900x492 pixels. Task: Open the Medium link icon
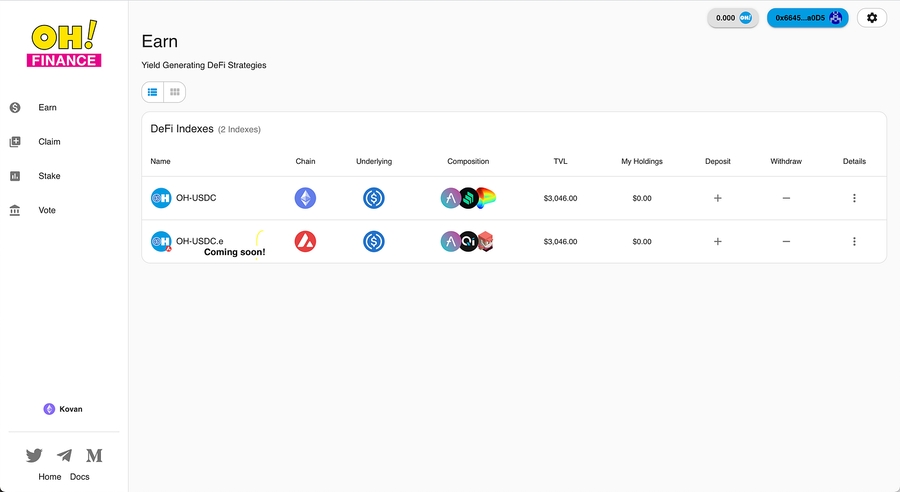(94, 455)
